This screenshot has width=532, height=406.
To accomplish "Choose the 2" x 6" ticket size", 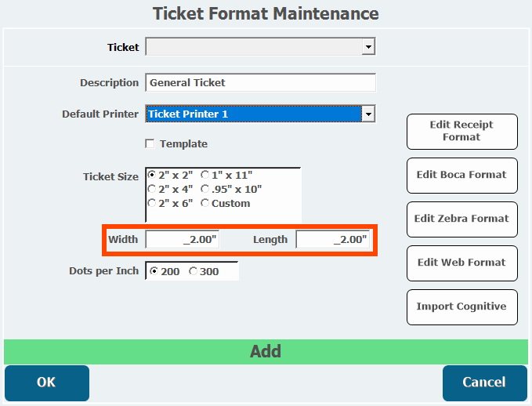I will tap(152, 203).
